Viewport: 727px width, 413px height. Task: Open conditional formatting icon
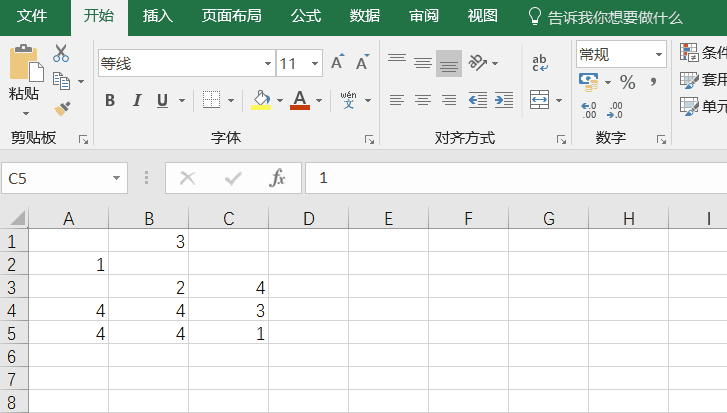click(689, 52)
